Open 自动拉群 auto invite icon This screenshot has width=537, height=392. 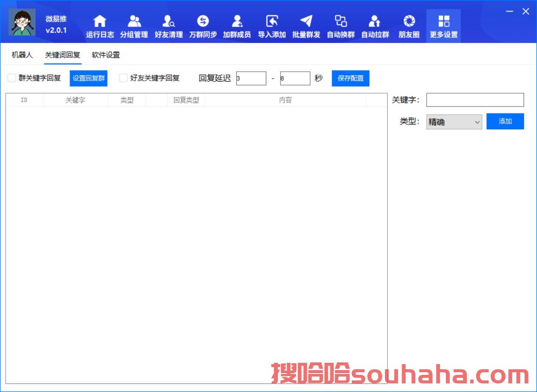(x=375, y=21)
